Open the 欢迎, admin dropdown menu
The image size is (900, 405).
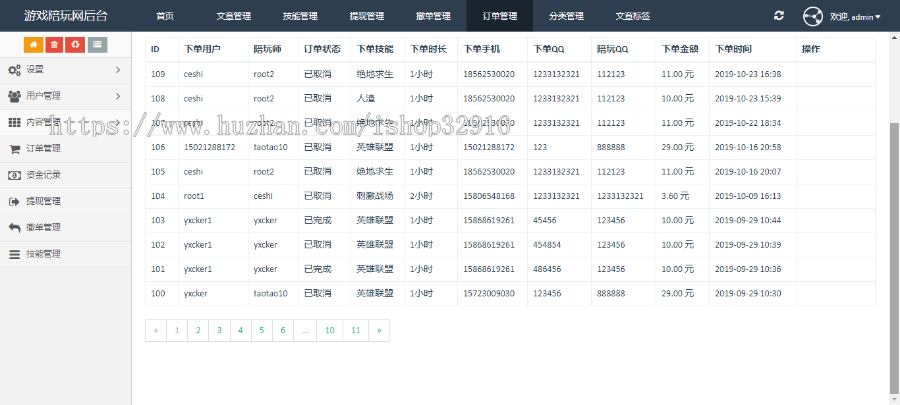pyautogui.click(x=855, y=17)
